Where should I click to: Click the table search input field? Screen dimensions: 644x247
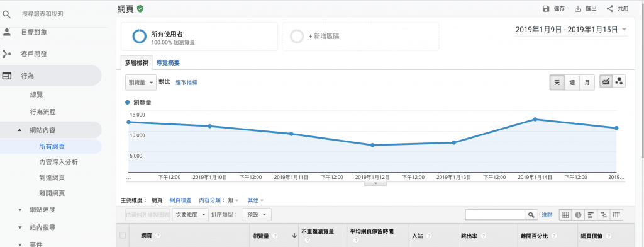pos(496,214)
